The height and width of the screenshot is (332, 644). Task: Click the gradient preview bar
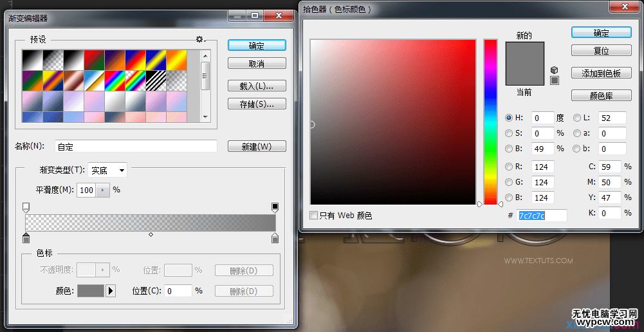151,223
